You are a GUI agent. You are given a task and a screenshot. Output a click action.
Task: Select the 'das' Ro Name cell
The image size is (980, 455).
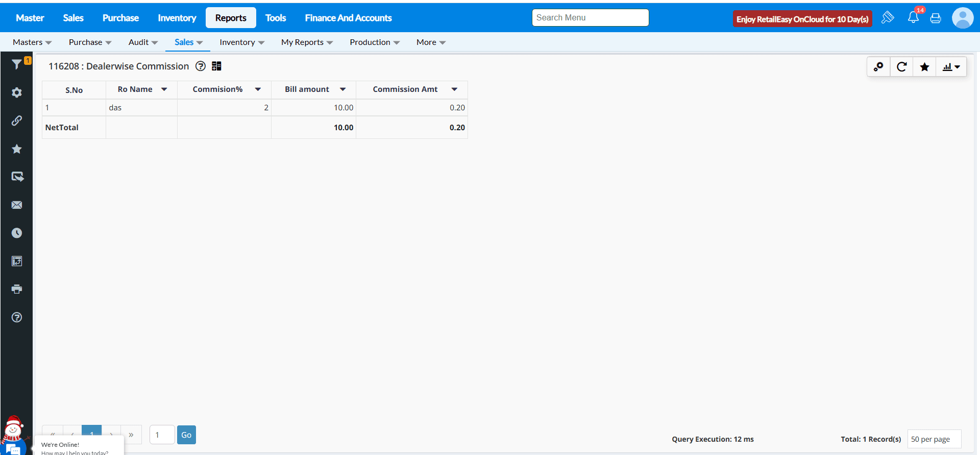(x=141, y=108)
